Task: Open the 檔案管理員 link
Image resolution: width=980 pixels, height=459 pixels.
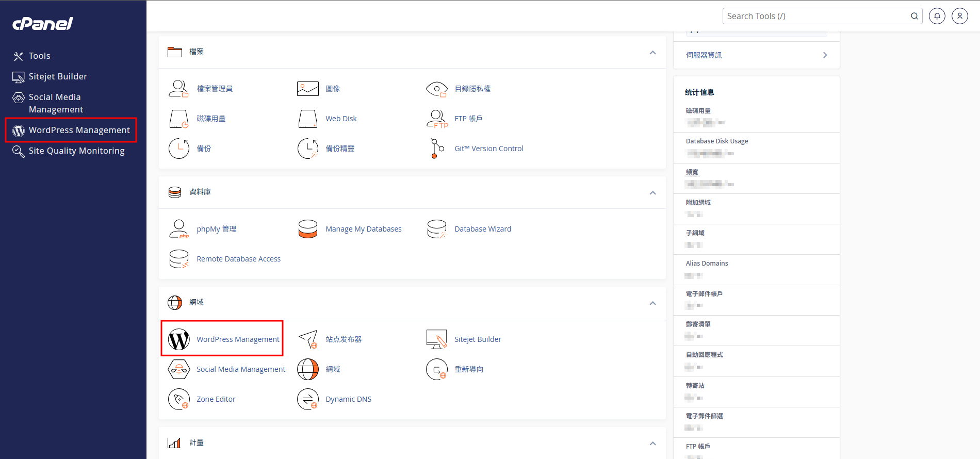Action: click(215, 89)
